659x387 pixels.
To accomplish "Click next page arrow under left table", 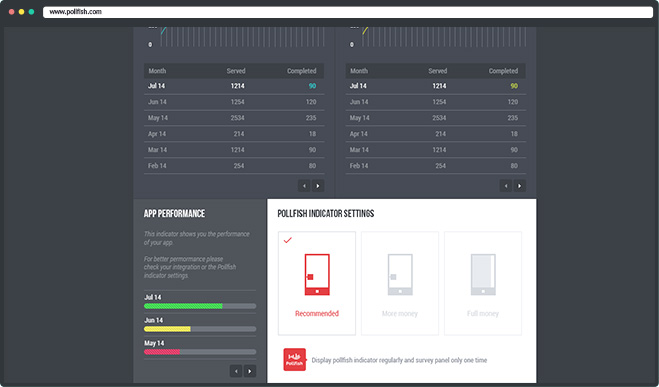I will (318, 186).
